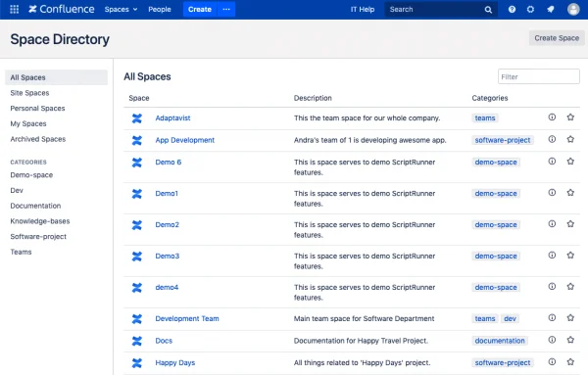Image resolution: width=588 pixels, height=375 pixels.
Task: Focus the Filter input field
Action: click(538, 76)
